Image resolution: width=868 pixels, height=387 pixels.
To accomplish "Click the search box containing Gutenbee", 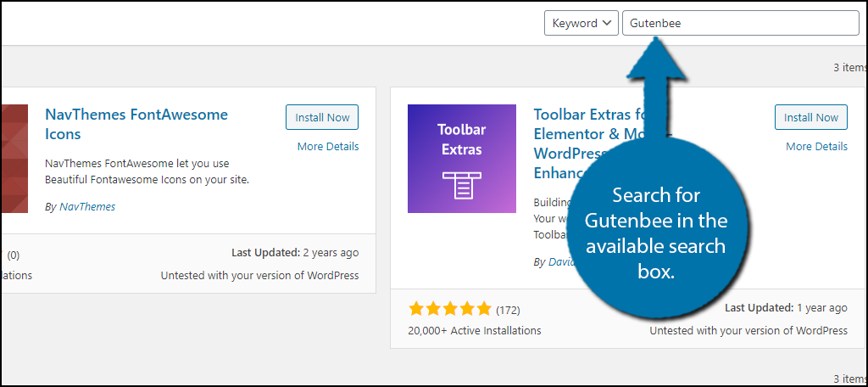I will [x=740, y=24].
